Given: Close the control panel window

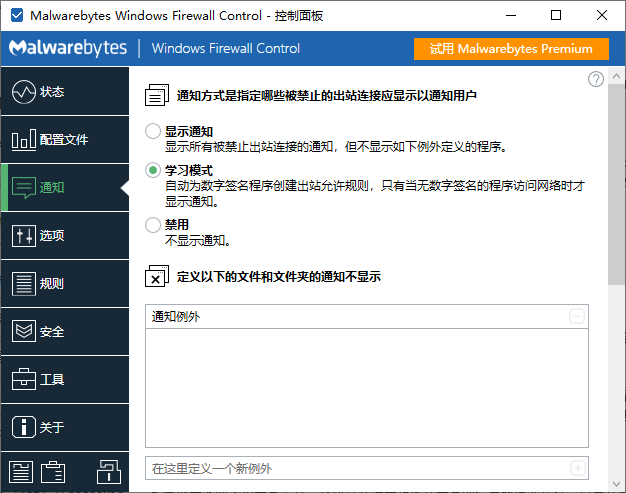Looking at the screenshot, I should coord(602,16).
